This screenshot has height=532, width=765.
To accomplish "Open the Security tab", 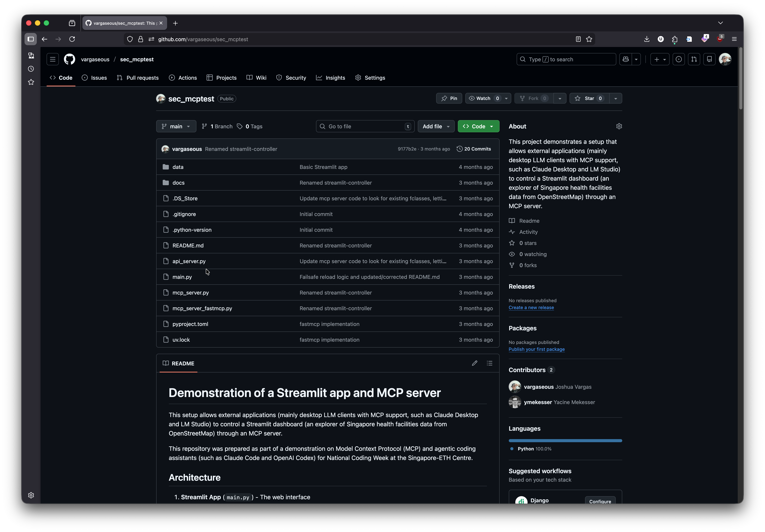I will coord(291,78).
